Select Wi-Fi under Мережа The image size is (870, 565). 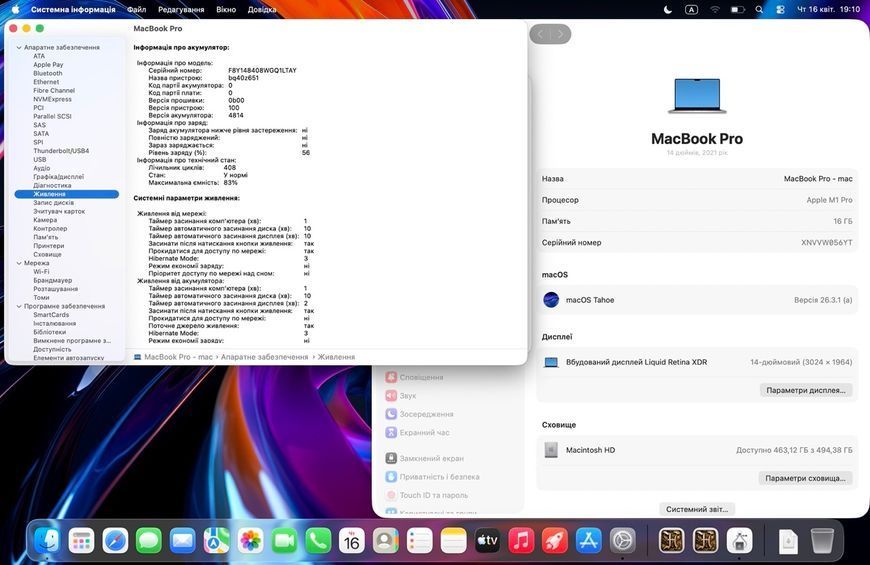[x=41, y=272]
